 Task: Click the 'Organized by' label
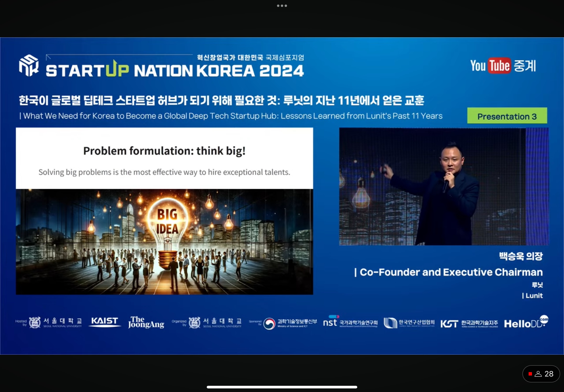(x=179, y=323)
